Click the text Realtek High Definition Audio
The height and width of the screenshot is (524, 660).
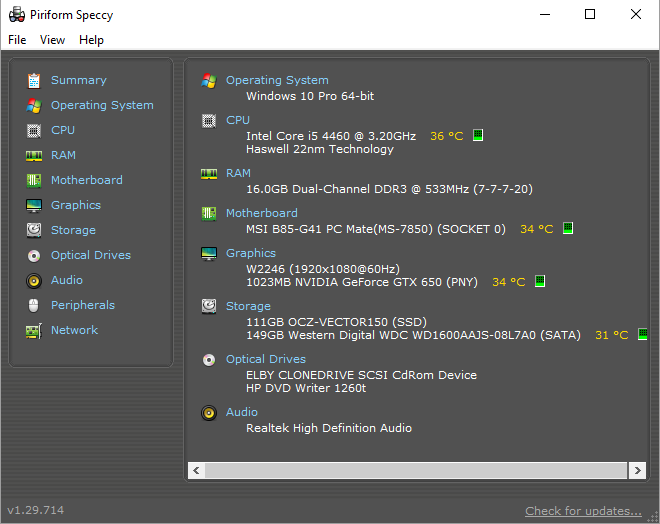coord(329,428)
